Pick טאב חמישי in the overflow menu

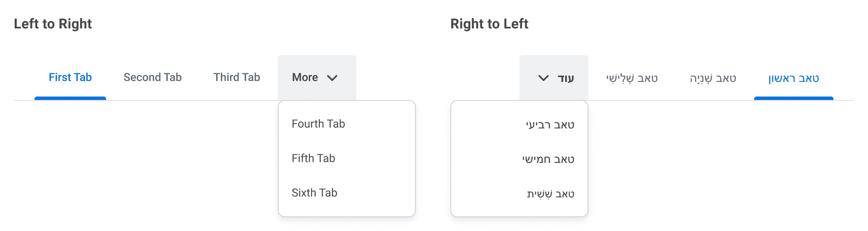(548, 159)
